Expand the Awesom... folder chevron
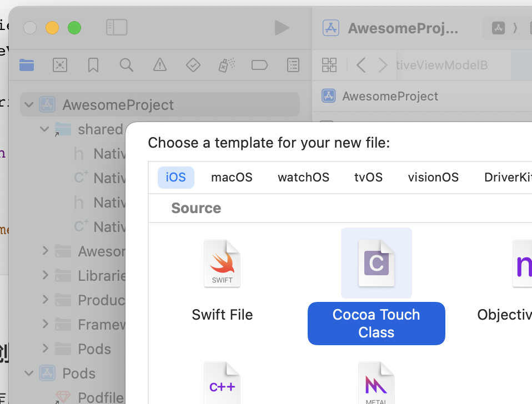This screenshot has width=532, height=404. (46, 251)
